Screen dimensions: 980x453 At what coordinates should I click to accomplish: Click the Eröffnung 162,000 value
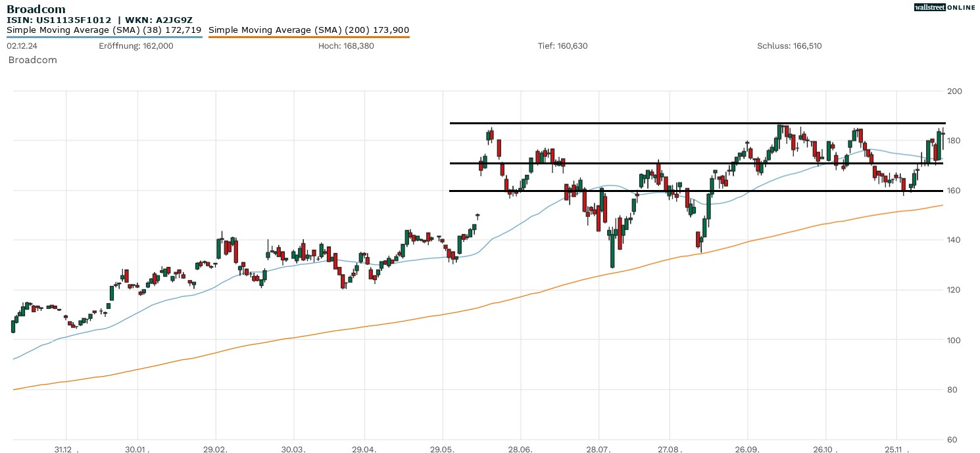pyautogui.click(x=136, y=46)
